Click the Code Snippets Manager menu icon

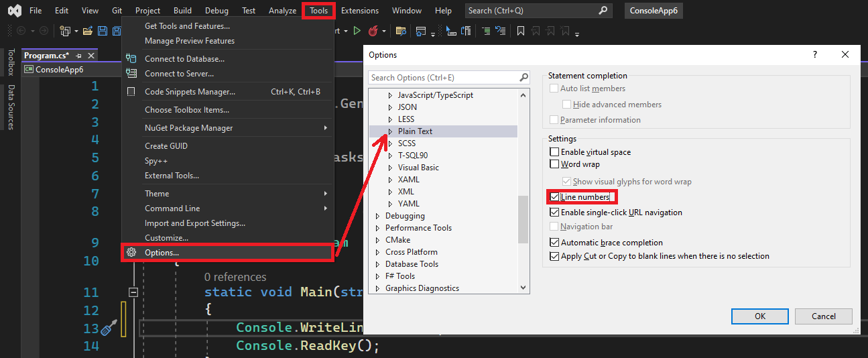pyautogui.click(x=131, y=92)
